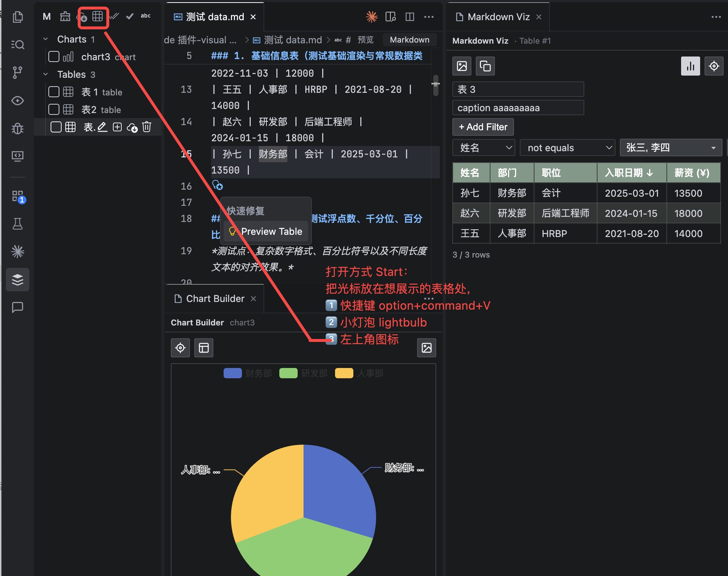
Task: Switch to the Chart Builder tab
Action: click(x=215, y=299)
